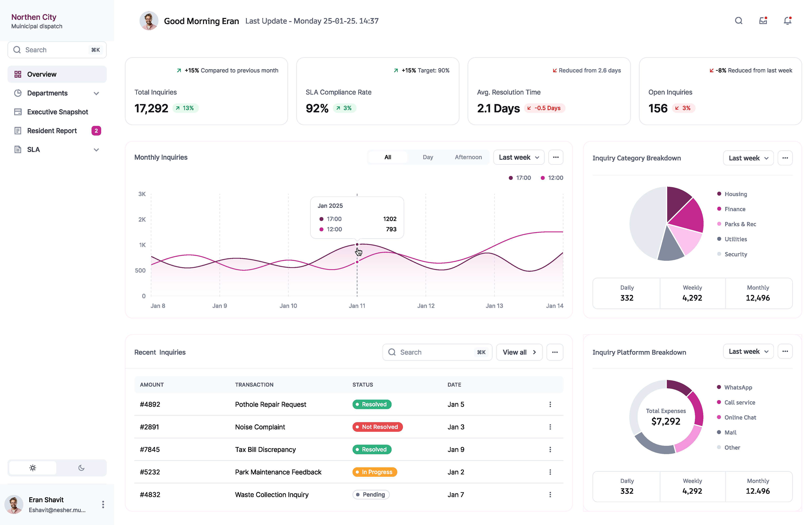812x525 pixels.
Task: Open Resident Report in sidebar
Action: coord(52,131)
